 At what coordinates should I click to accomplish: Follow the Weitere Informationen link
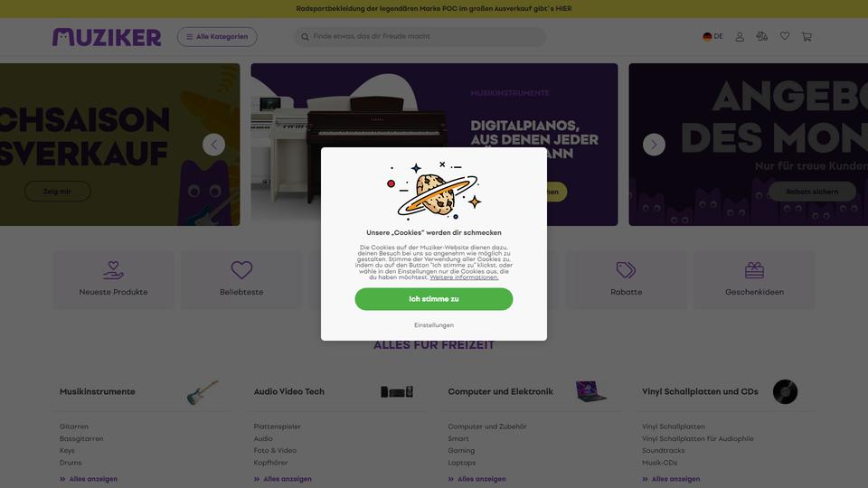click(x=464, y=277)
